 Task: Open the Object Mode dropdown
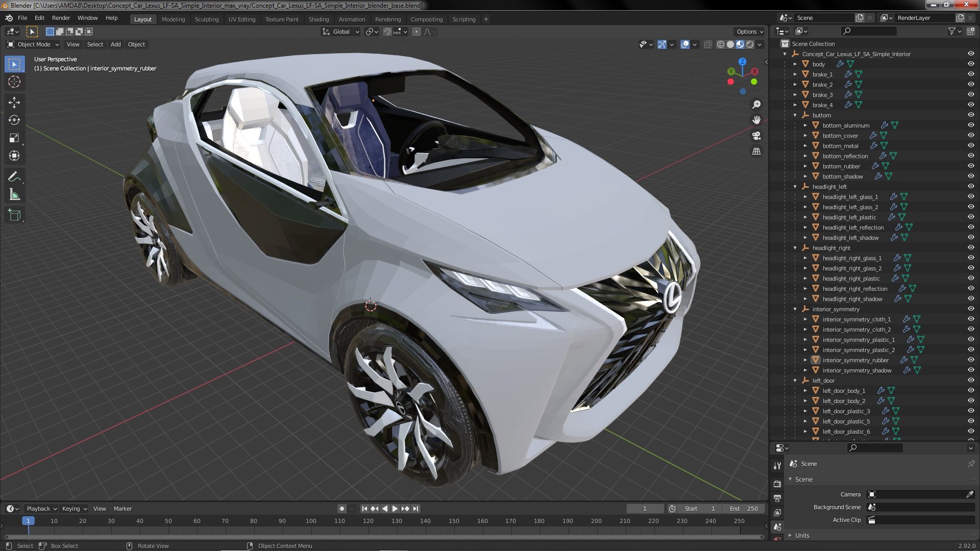tap(33, 44)
